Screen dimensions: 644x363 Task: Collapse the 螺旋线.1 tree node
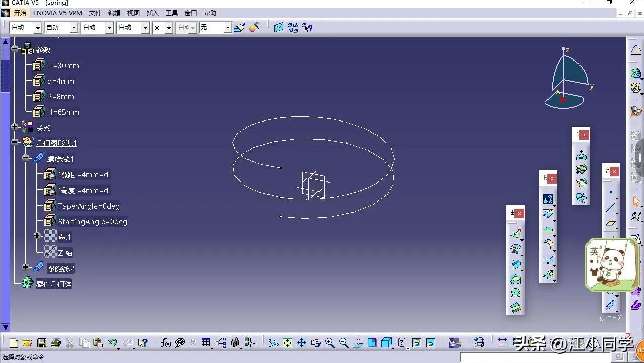coord(26,157)
